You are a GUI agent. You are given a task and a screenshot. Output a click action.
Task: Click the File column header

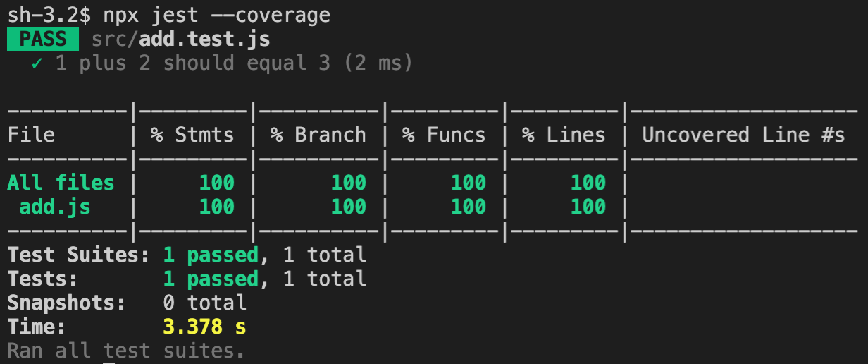[31, 135]
